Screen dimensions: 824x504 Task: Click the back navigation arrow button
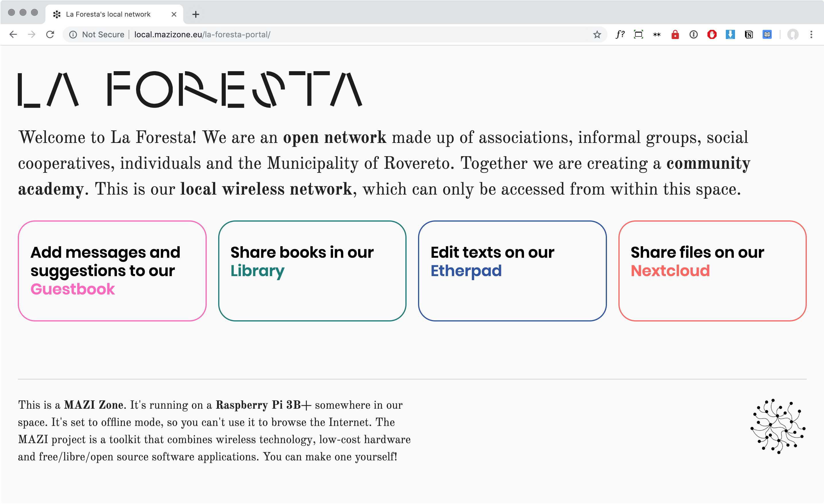13,34
